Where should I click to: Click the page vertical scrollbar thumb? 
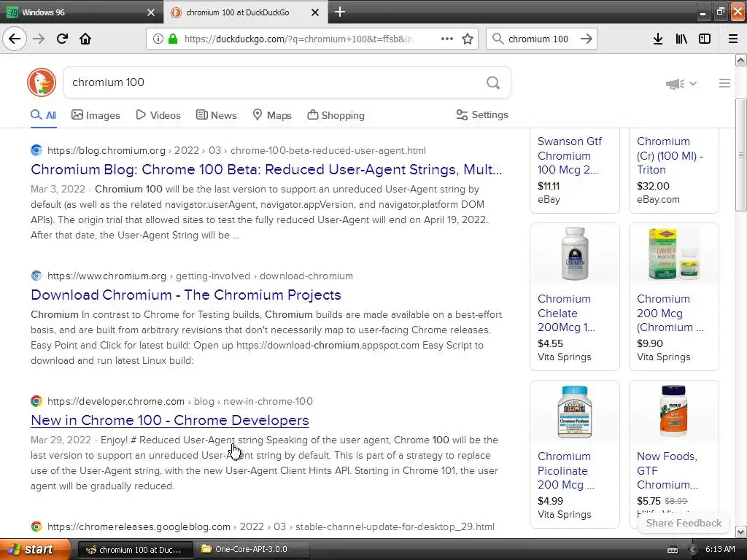(741, 155)
